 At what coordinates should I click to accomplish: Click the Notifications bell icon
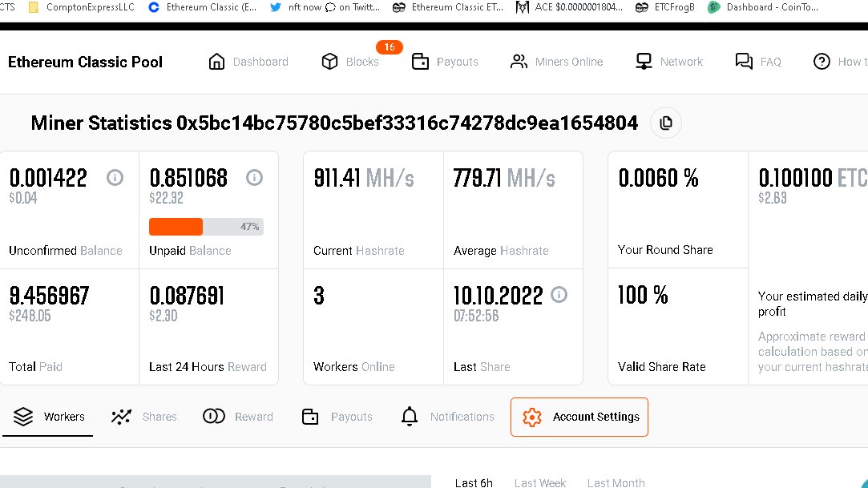coord(409,416)
